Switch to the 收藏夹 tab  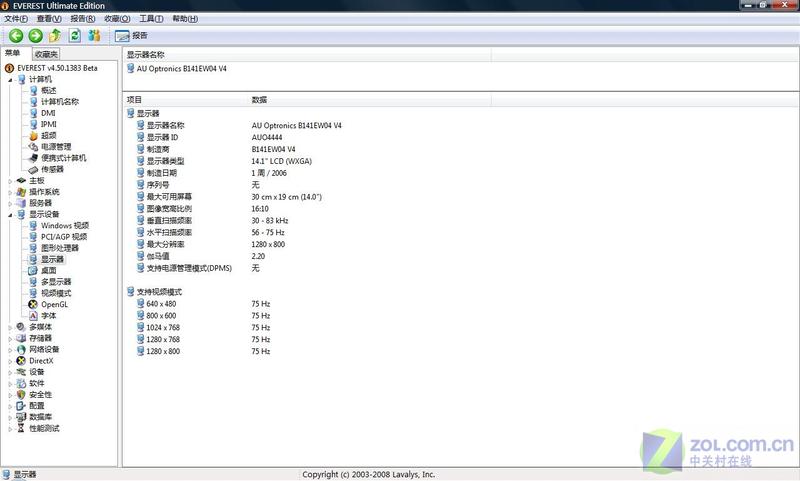(x=46, y=54)
